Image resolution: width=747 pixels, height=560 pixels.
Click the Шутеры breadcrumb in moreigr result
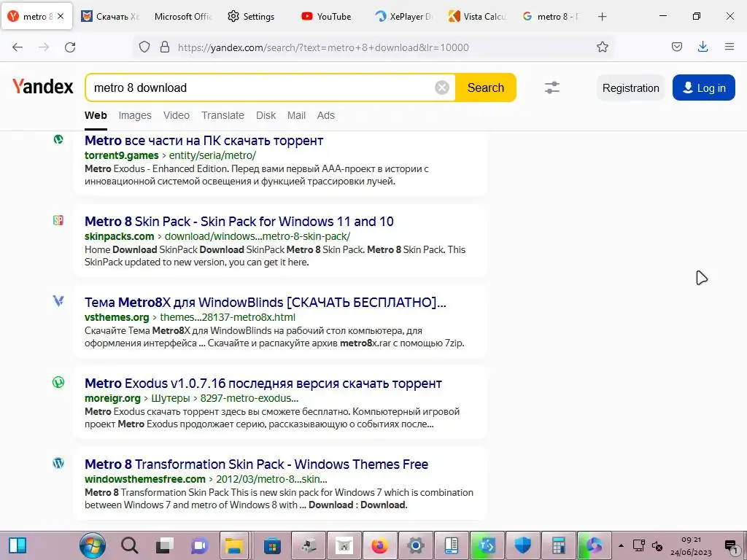tap(171, 398)
